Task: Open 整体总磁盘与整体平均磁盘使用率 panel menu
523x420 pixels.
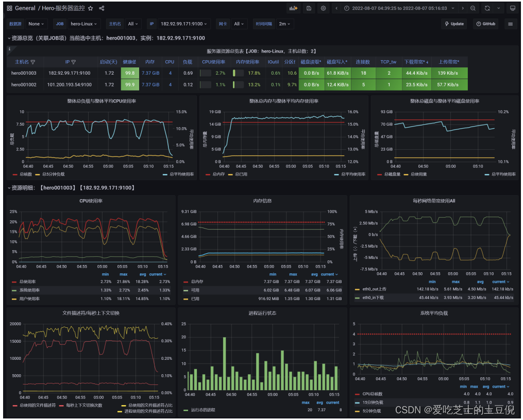Action: tap(445, 101)
